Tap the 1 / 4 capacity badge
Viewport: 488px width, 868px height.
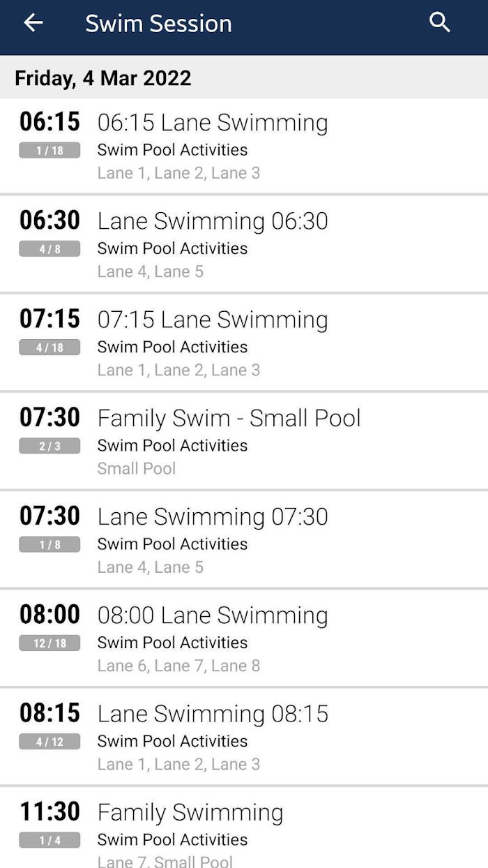[49, 840]
